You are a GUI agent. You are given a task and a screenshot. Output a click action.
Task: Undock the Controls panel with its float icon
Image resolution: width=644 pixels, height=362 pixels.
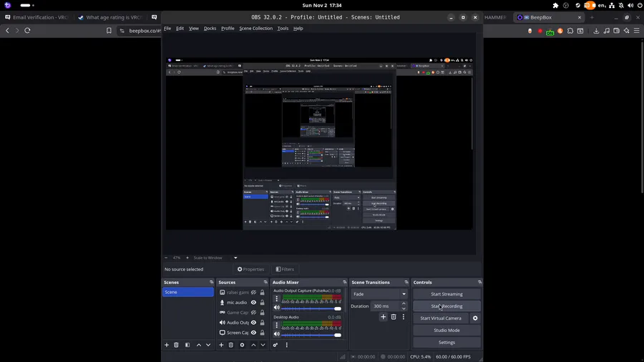(x=479, y=283)
